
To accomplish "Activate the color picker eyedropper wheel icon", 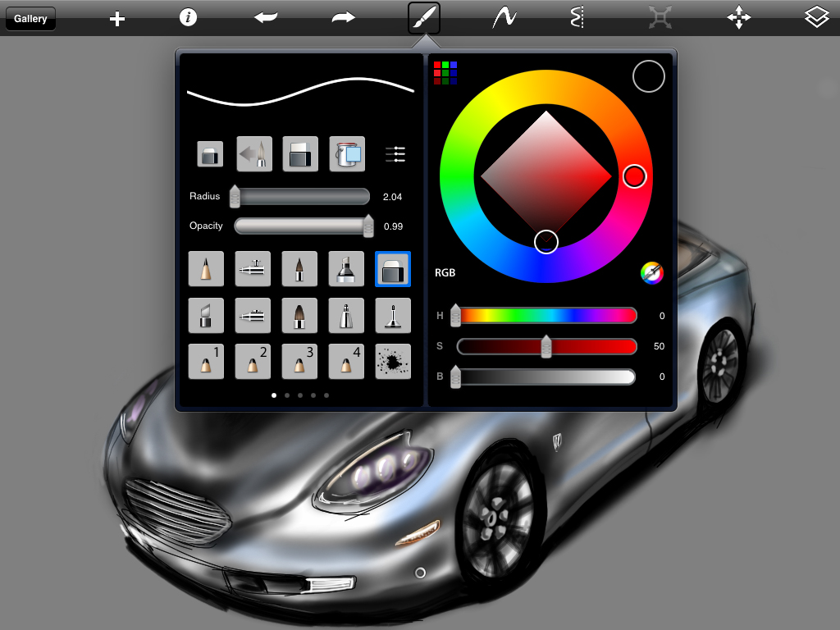I will 652,273.
